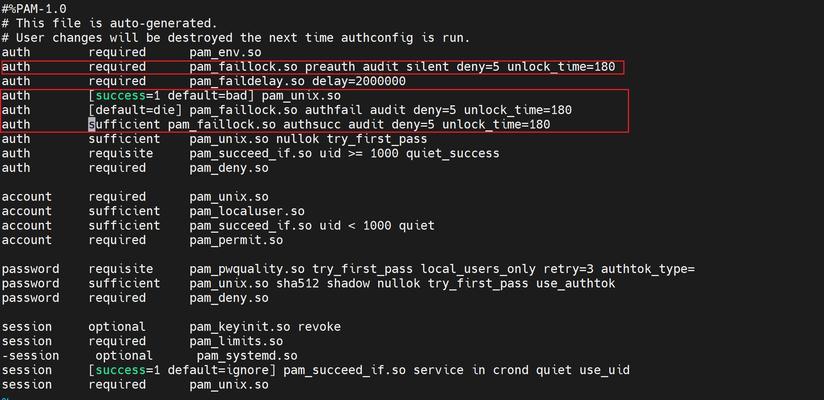The width and height of the screenshot is (824, 400).
Task: Click 'pam_systemd.so' in the -session line
Action: (x=247, y=356)
